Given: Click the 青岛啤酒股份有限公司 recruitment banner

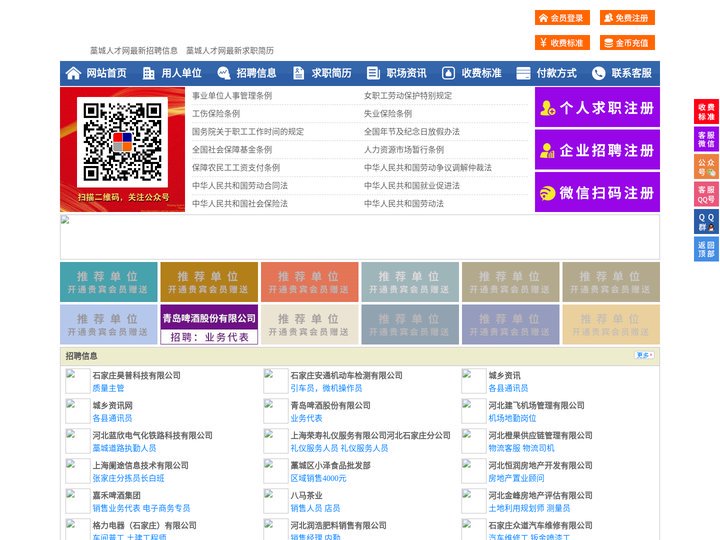Looking at the screenshot, I should [x=209, y=325].
